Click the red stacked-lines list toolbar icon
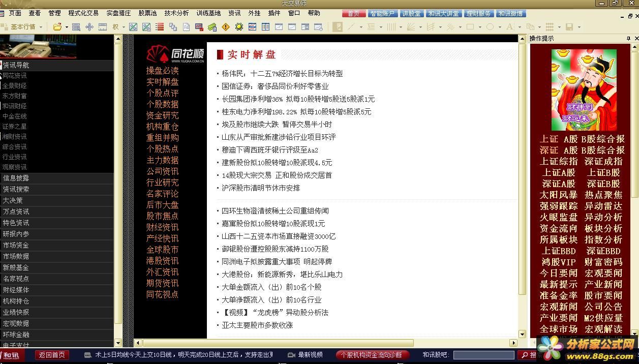639x364 pixels. pos(160,27)
